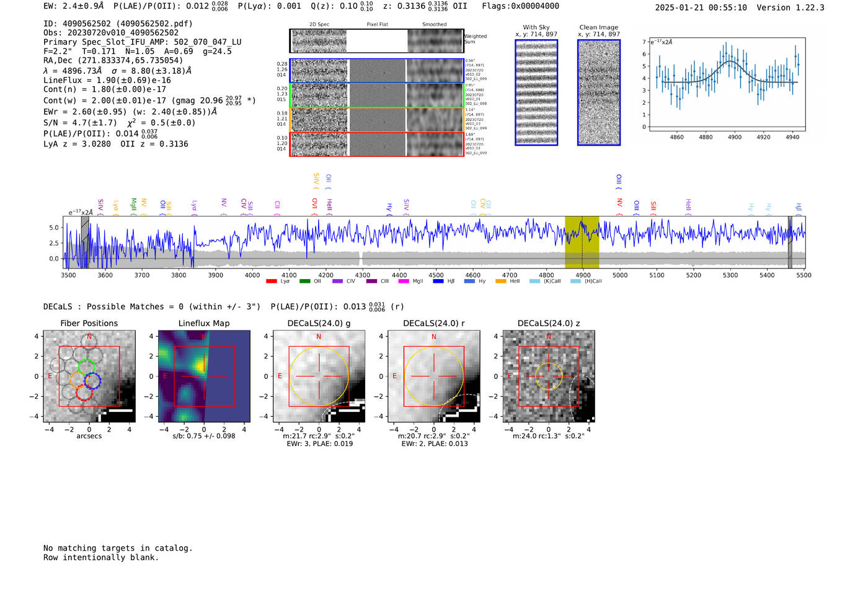
Task: Click the Hγ legend swatch
Action: tap(469, 281)
